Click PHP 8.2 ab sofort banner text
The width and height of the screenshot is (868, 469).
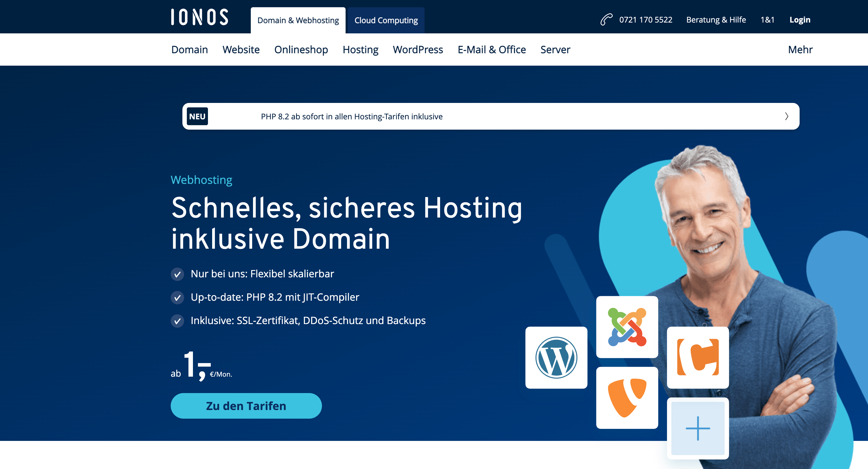point(352,116)
